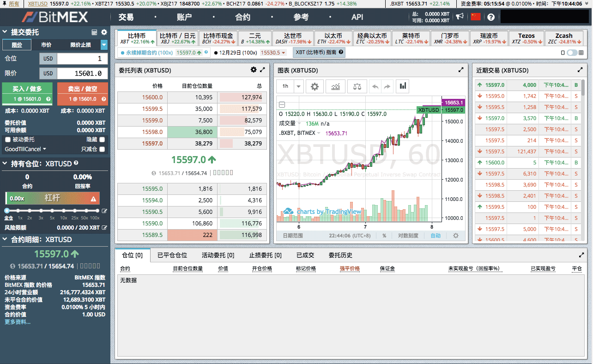Viewport: 593px width, 364px height.
Task: Toggle 对数刻度 log scale
Action: tap(408, 236)
